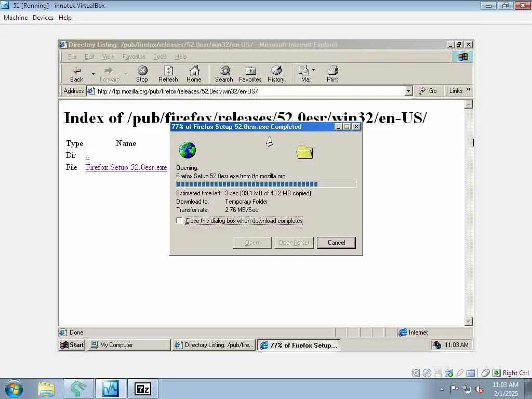Open the VirtualBox Help menu
Viewport: 532px width, 399px height.
coord(65,18)
